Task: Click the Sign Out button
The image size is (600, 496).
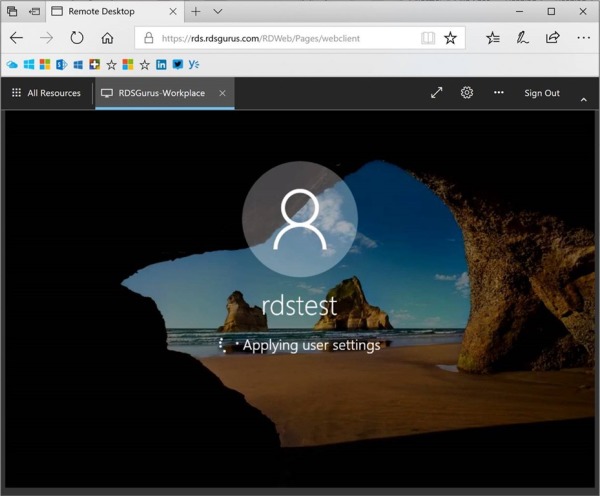Action: click(x=542, y=93)
